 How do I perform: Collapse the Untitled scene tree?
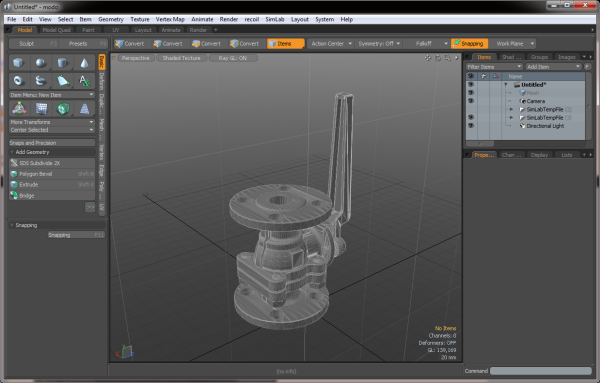pyautogui.click(x=506, y=85)
